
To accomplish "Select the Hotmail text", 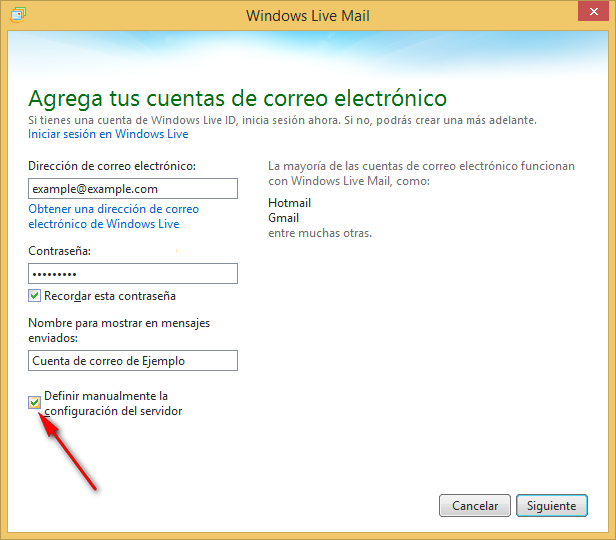I will point(290,203).
